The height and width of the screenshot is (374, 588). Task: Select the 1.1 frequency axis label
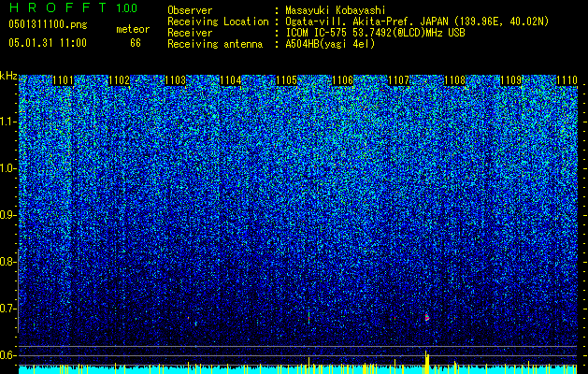click(x=7, y=122)
